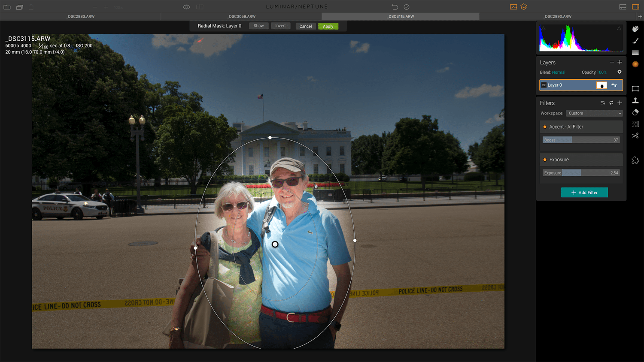
Task: Choose the Erase tool
Action: tap(635, 112)
